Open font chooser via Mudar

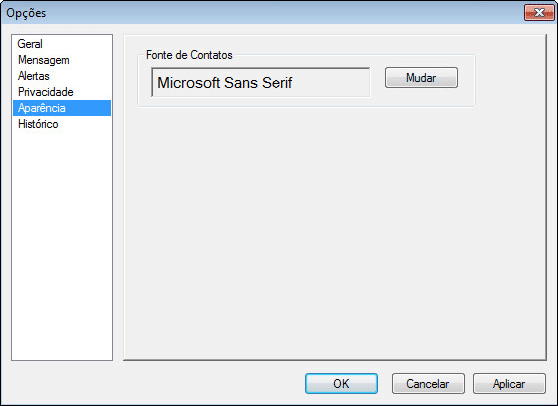click(x=421, y=78)
